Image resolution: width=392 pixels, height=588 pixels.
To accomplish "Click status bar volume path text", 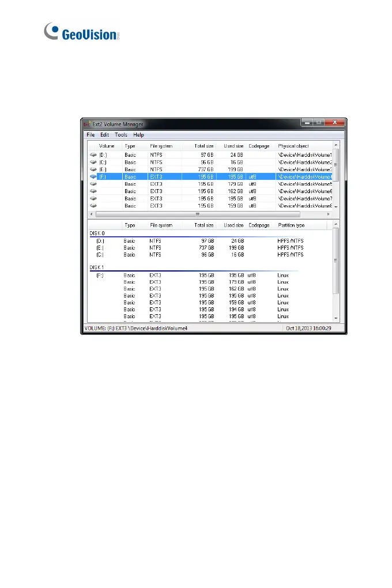I will coord(136,328).
